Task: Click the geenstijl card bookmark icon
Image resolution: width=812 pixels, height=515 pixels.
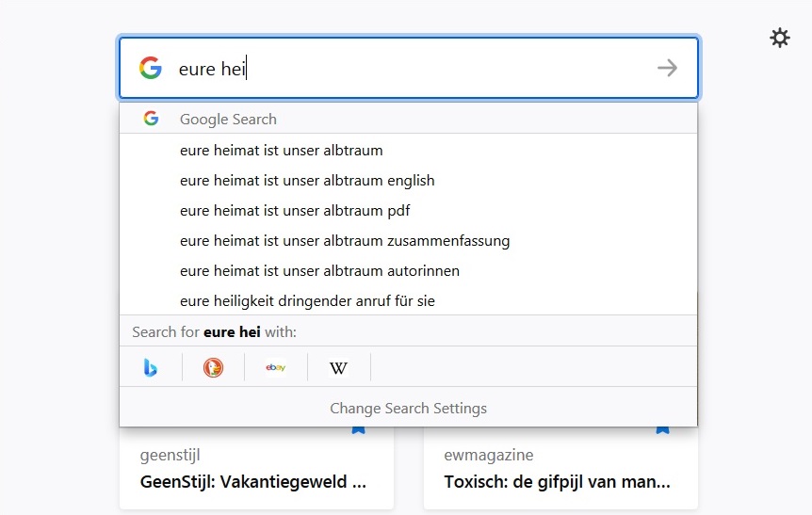Action: click(358, 429)
